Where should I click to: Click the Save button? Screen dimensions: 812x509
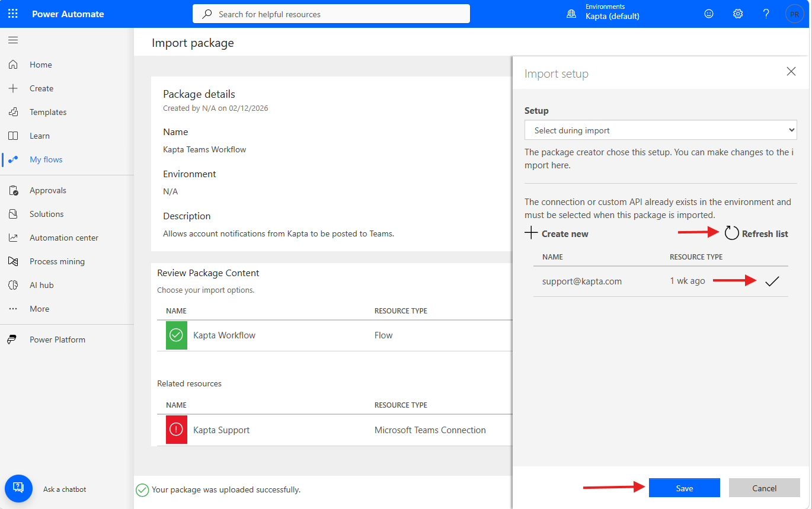685,488
